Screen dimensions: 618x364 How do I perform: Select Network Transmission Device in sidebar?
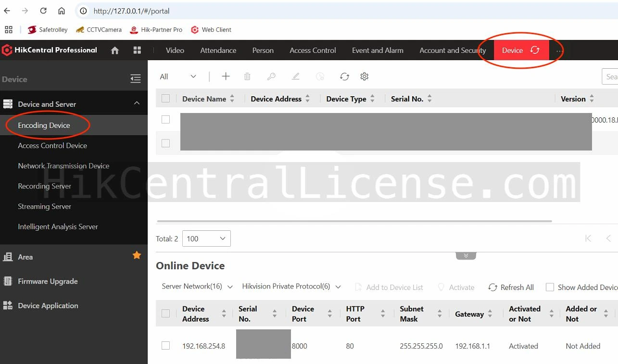[x=74, y=165]
